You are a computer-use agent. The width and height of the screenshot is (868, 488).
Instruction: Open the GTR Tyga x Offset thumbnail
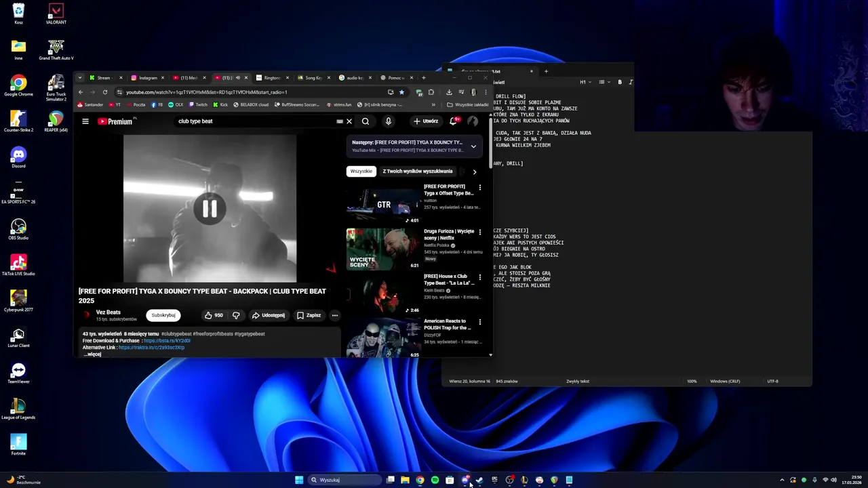[383, 203]
